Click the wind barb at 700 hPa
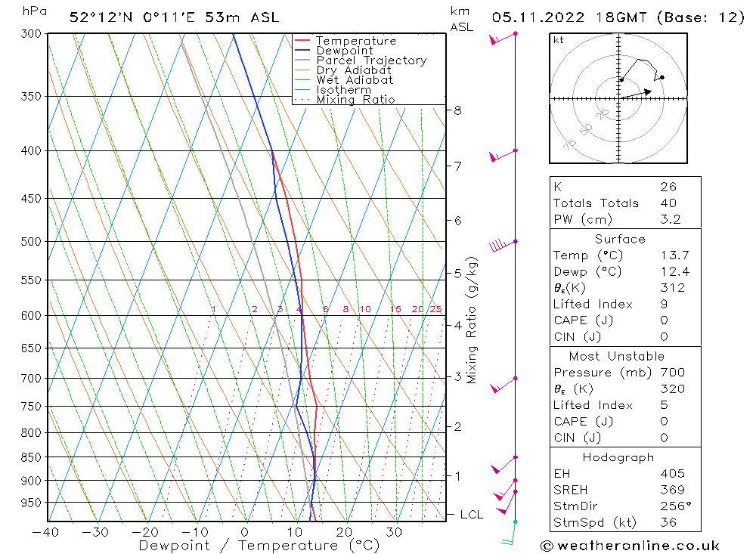The height and width of the screenshot is (554, 756). click(503, 385)
